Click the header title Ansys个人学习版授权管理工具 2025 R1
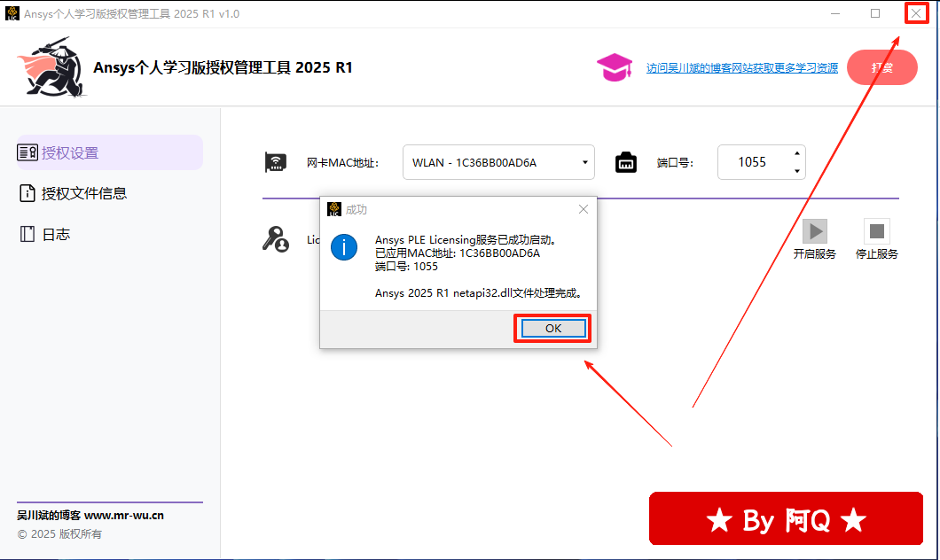Image resolution: width=940 pixels, height=560 pixels. (x=223, y=67)
